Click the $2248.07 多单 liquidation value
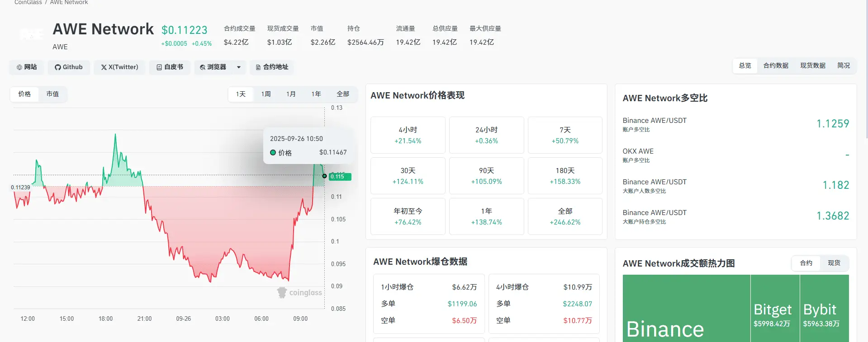 pyautogui.click(x=577, y=304)
